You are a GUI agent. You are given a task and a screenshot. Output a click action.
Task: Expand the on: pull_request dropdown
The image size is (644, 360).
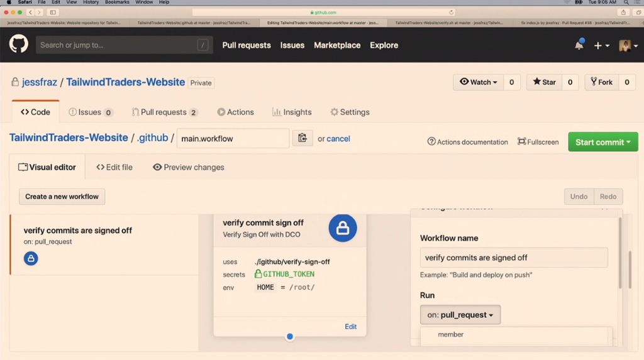point(460,315)
